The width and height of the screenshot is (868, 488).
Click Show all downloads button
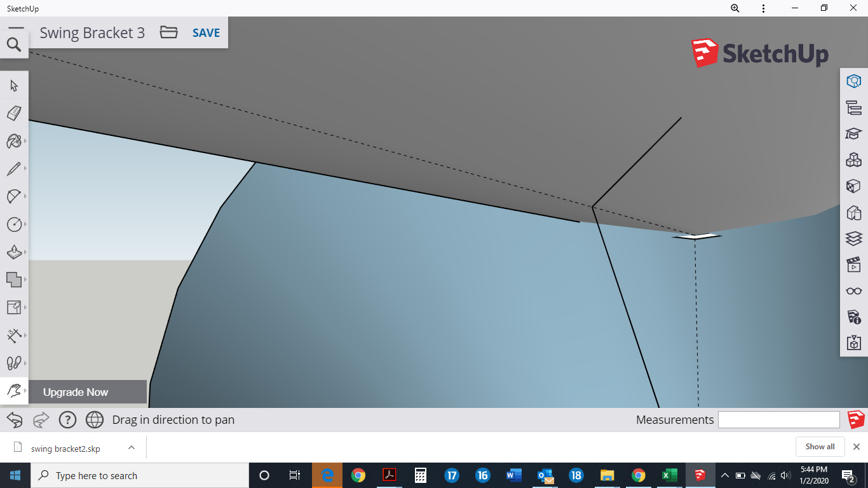pyautogui.click(x=820, y=447)
